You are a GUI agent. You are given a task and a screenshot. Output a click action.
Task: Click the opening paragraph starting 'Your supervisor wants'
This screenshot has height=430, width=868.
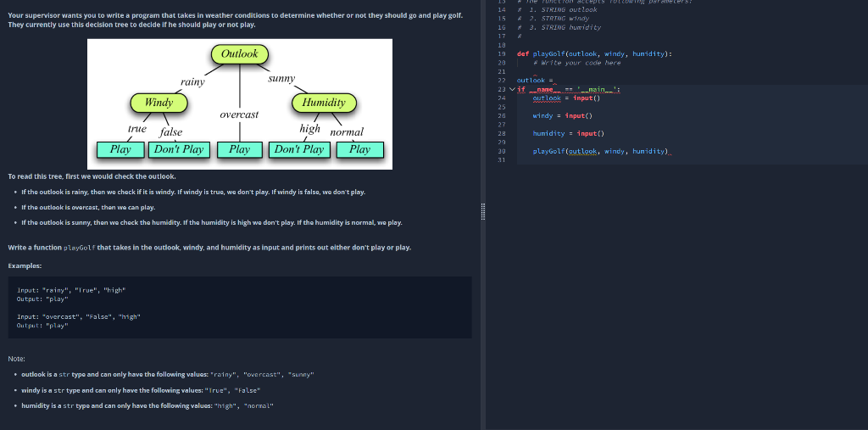tap(236, 20)
